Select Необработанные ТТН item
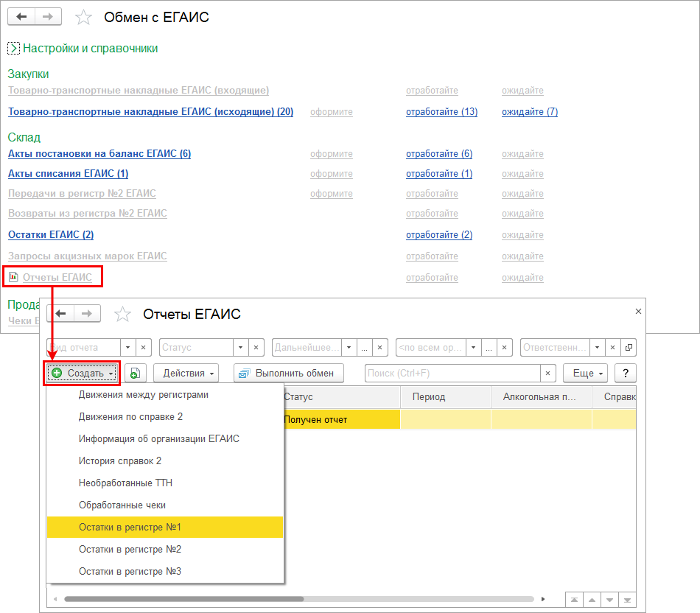Image resolution: width=700 pixels, height=613 pixels. point(165,483)
